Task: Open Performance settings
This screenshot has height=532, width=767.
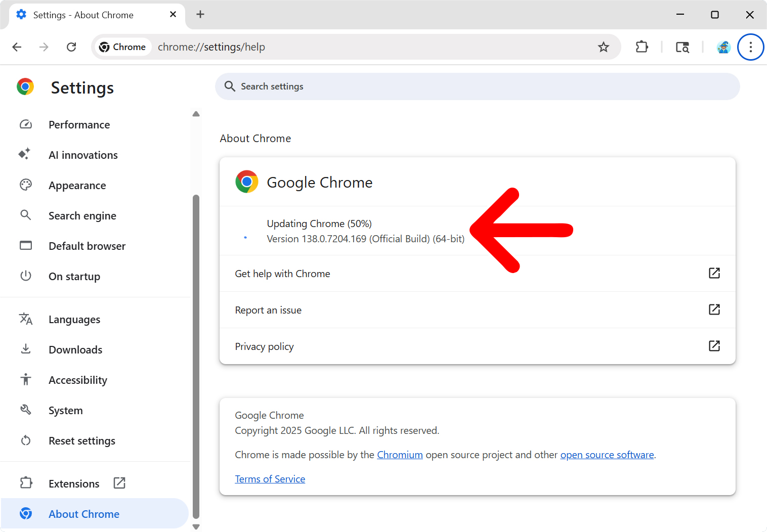Action: pyautogui.click(x=79, y=125)
